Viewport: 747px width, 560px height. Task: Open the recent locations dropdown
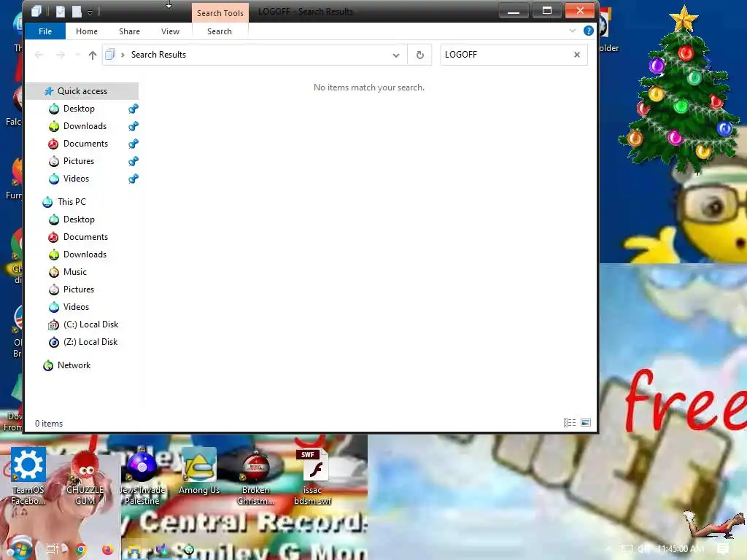coord(77,55)
